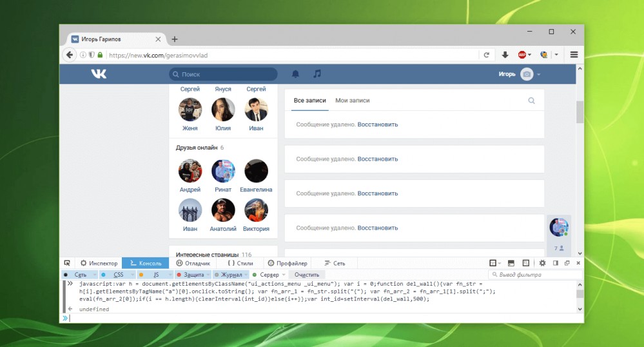Open a new tab with the plus icon
The image size is (644, 347).
175,39
